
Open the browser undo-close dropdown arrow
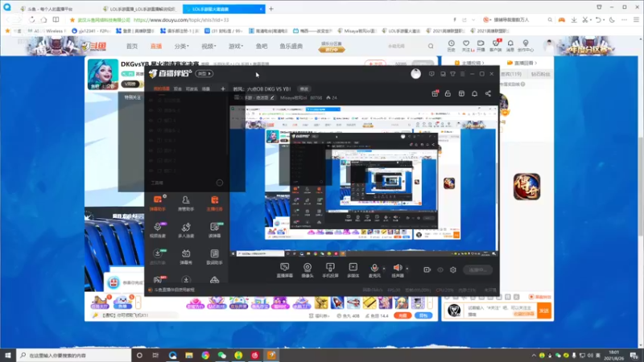click(605, 19)
